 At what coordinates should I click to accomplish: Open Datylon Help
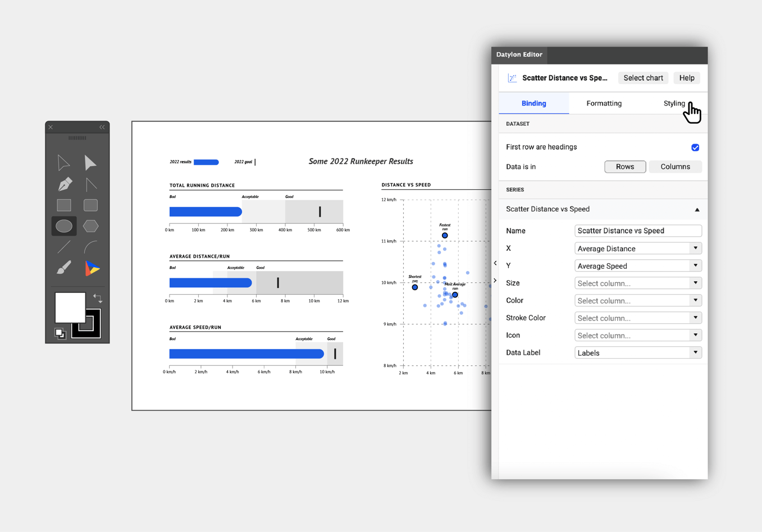(686, 78)
